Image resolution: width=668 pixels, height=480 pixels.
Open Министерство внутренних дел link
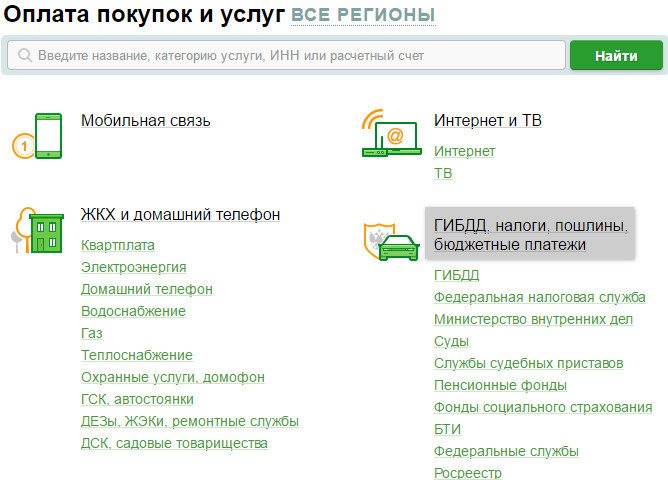point(533,319)
